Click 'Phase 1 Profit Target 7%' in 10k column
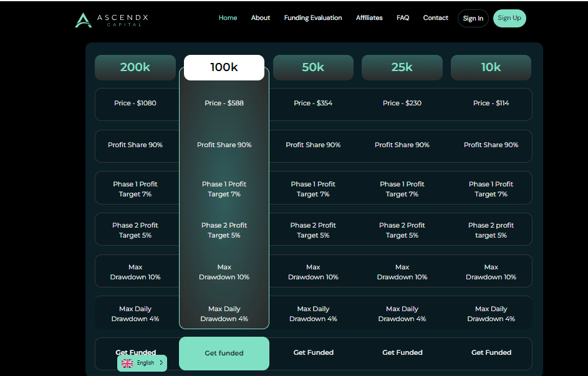 pos(491,189)
